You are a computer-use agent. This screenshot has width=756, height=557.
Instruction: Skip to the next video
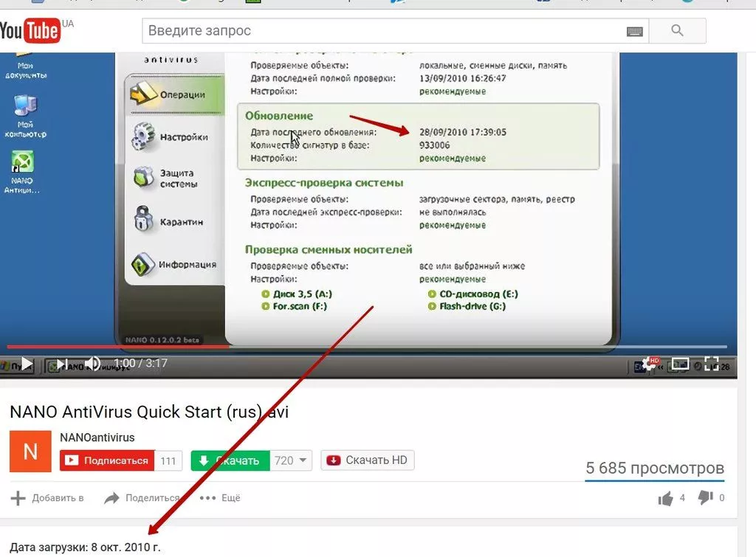(x=63, y=363)
